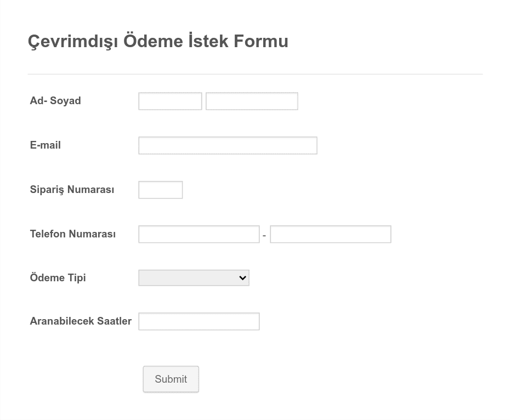Open the Ödeme Tipi dropdown
This screenshot has width=510, height=420.
[194, 278]
